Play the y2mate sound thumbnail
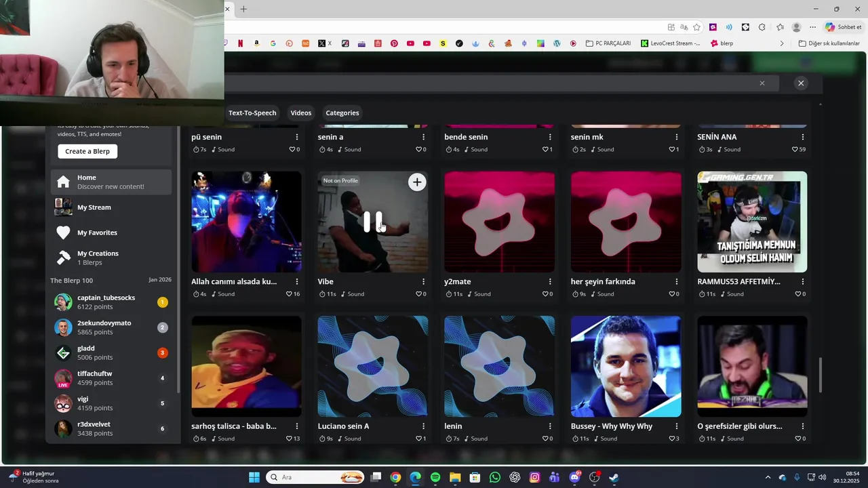The image size is (868, 488). pyautogui.click(x=499, y=222)
